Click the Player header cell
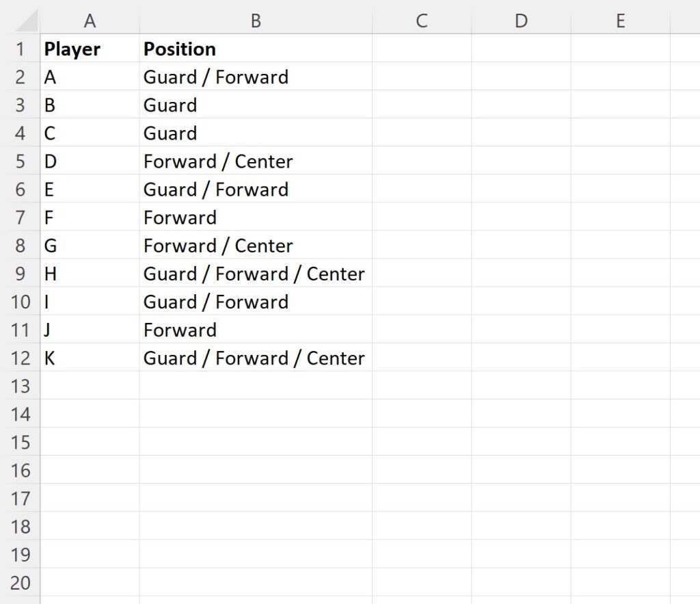 click(90, 49)
